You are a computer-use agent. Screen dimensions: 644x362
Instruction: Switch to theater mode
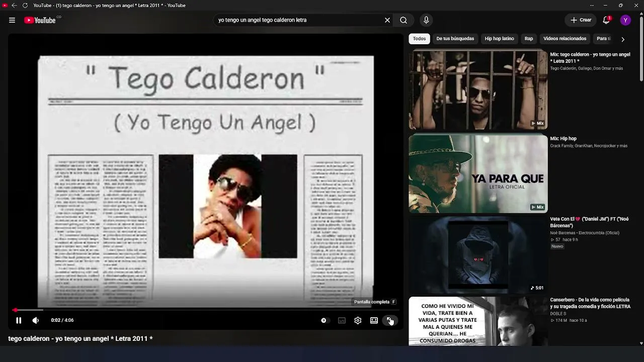click(374, 320)
